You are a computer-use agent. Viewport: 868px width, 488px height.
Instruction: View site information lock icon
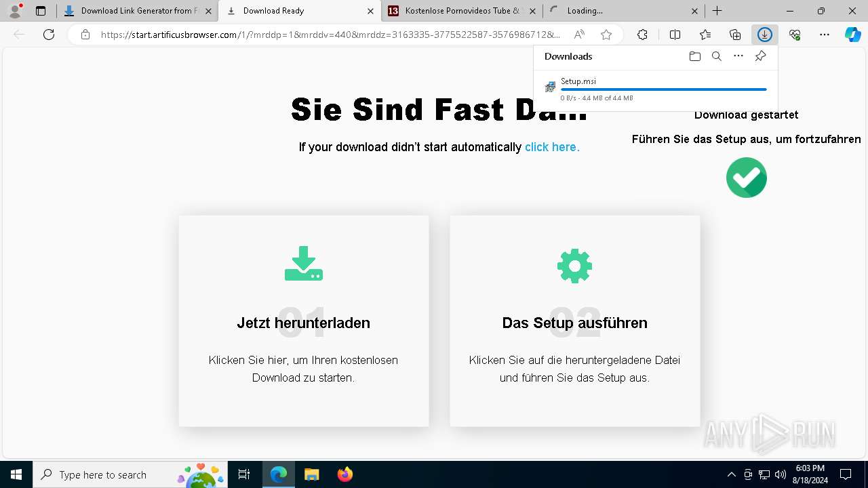pos(85,35)
